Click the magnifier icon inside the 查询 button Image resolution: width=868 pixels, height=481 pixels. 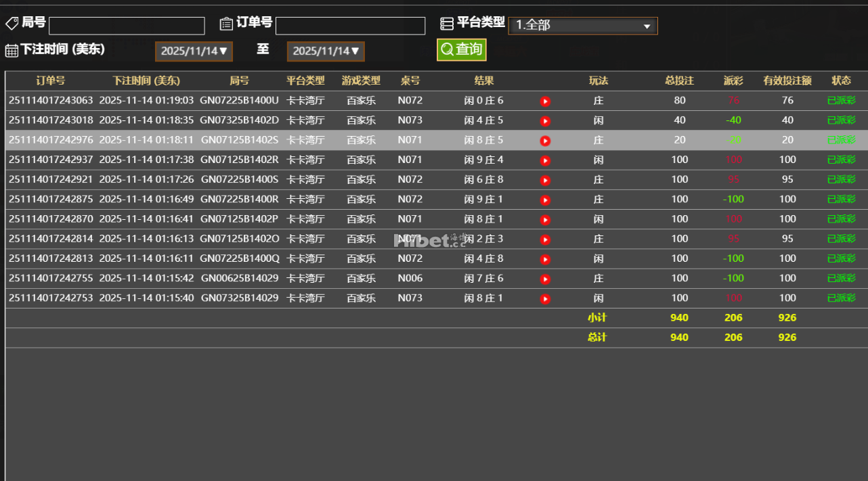click(x=446, y=49)
